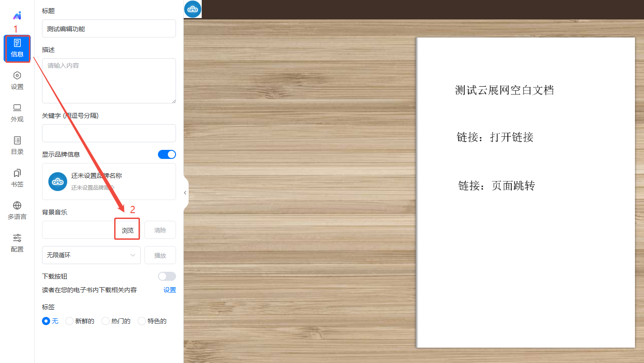Expand the 无限循环 loop dropdown
Image resolution: width=644 pixels, height=363 pixels.
click(91, 255)
